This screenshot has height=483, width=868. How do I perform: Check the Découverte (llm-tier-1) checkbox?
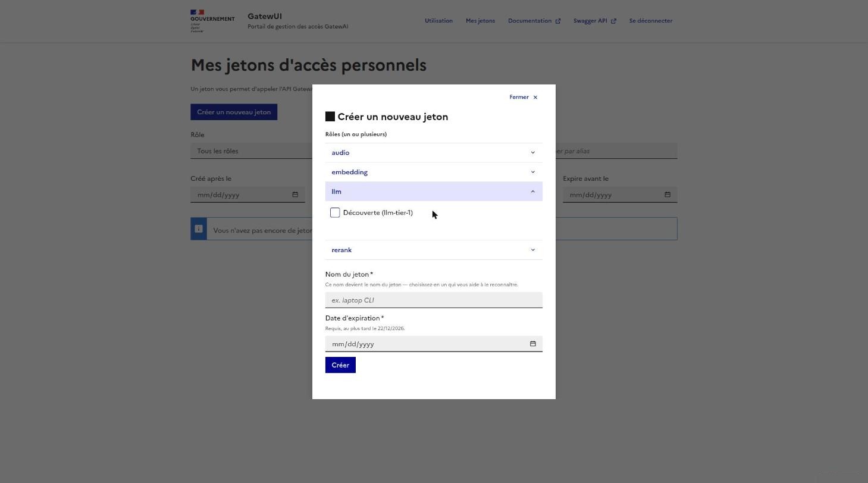click(x=335, y=212)
